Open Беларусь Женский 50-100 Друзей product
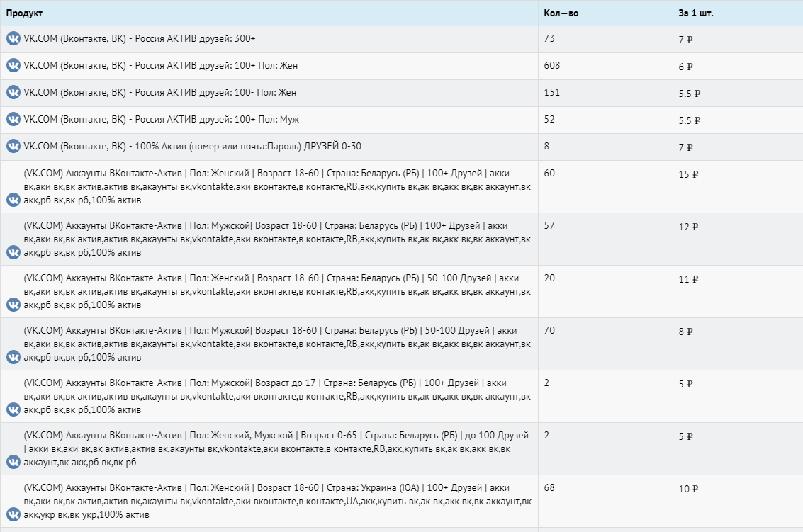 click(277, 291)
